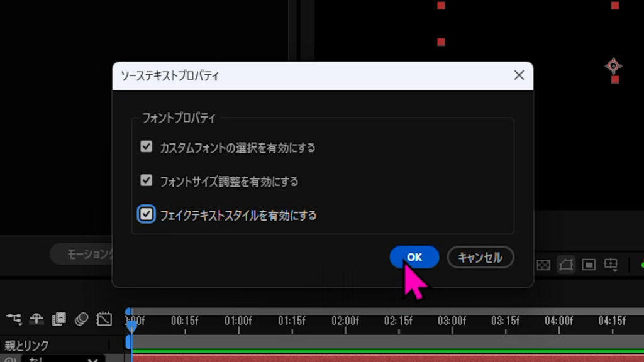This screenshot has height=362, width=644.
Task: Disable フェイクテキストスタイルを有効にする checkbox
Action: pos(147,214)
